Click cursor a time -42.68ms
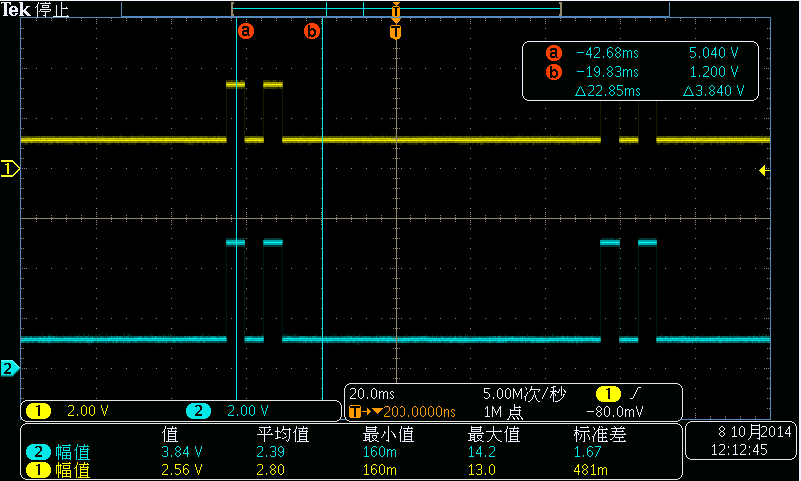 pyautogui.click(x=607, y=53)
